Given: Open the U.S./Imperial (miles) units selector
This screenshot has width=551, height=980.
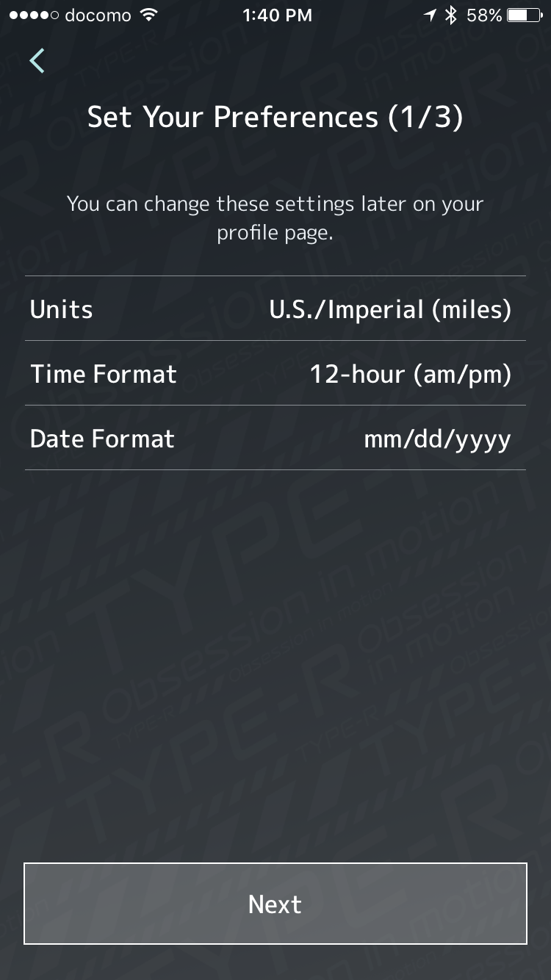Looking at the screenshot, I should 390,309.
